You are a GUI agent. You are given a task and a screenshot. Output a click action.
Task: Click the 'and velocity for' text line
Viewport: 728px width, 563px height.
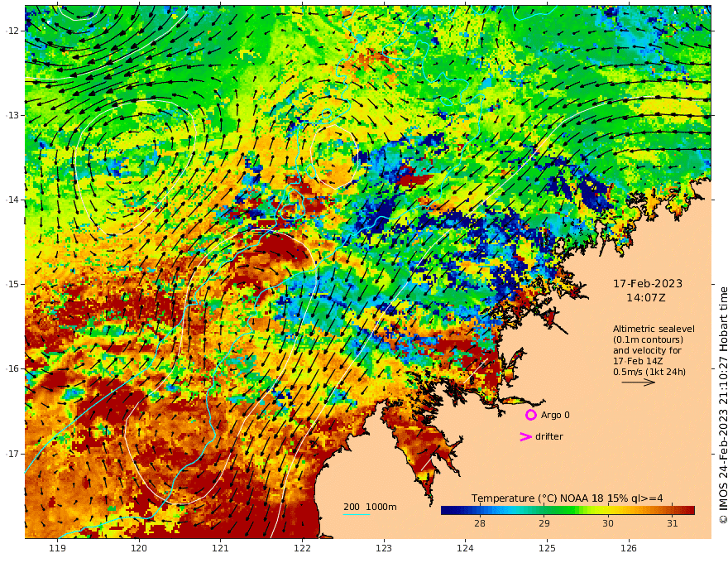647,350
